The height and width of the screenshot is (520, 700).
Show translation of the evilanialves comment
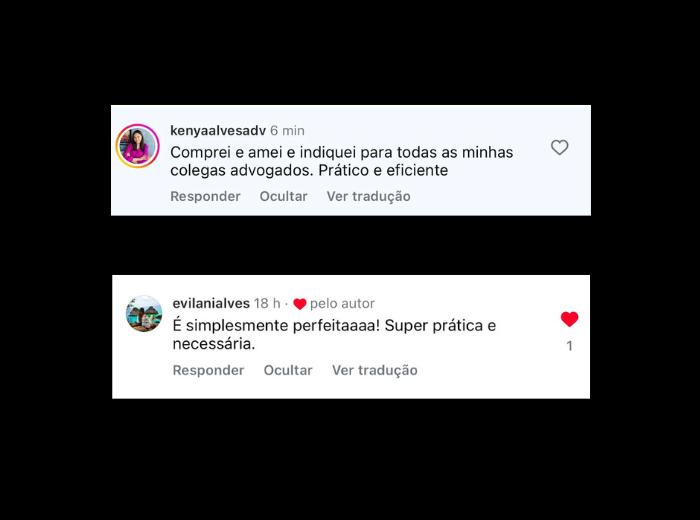click(x=375, y=370)
